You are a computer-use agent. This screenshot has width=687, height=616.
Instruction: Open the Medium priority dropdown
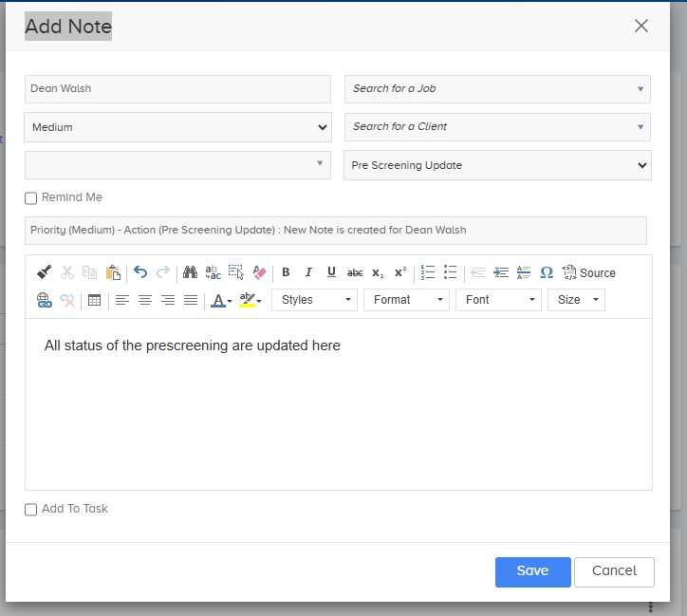[x=177, y=127]
